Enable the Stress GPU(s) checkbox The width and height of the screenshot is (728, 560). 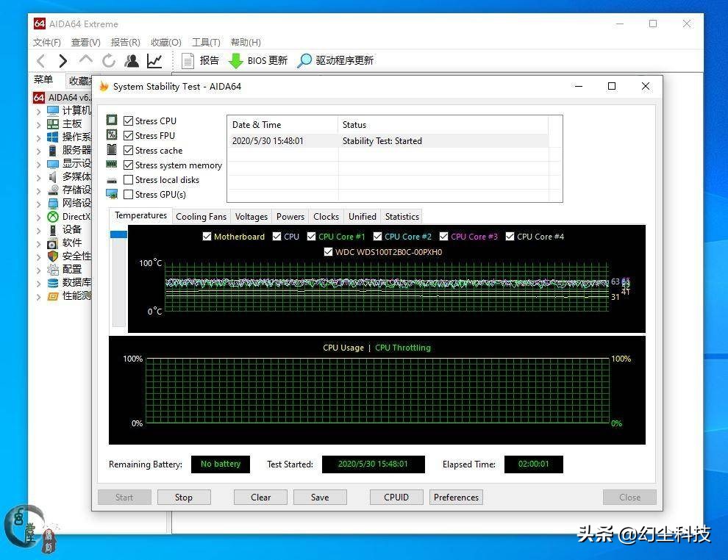pos(129,195)
